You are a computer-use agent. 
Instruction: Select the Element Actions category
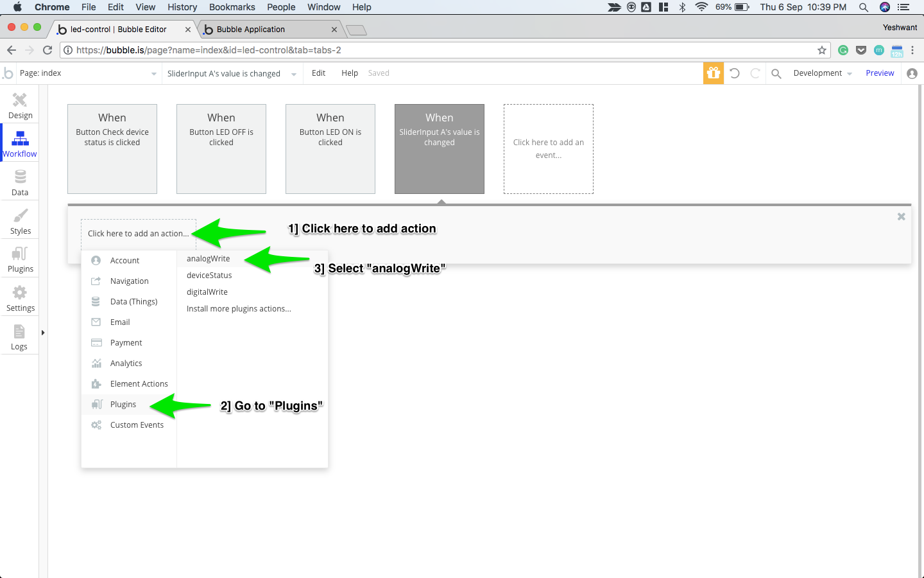(x=129, y=384)
